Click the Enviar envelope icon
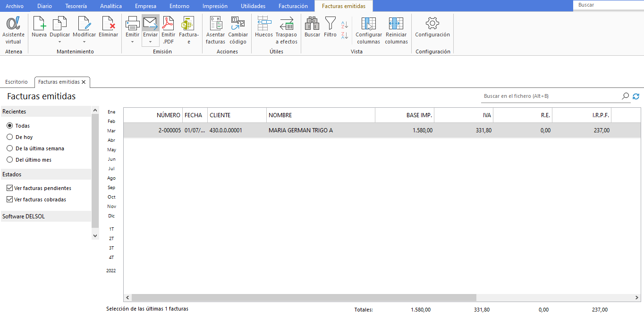This screenshot has width=644, height=320. point(150,24)
